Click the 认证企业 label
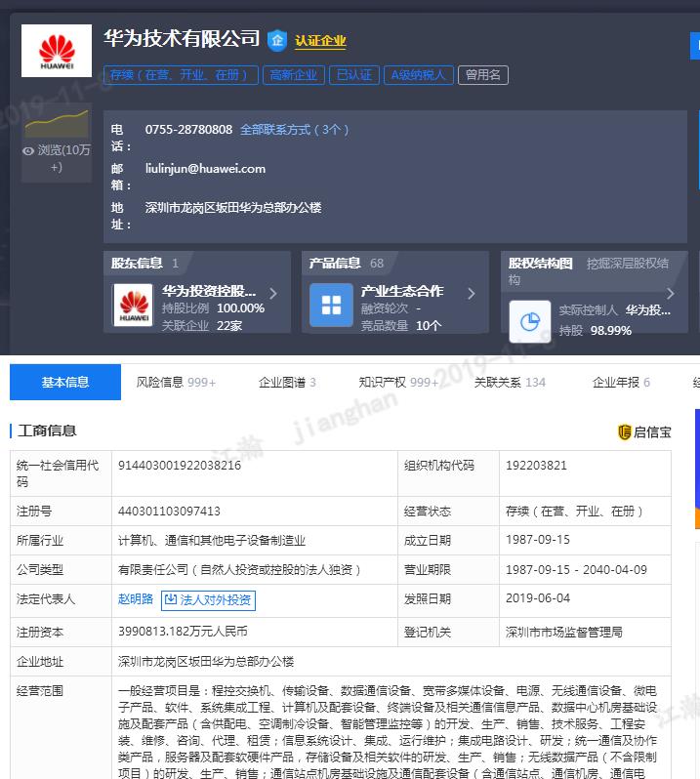Image resolution: width=700 pixels, height=779 pixels. [320, 41]
